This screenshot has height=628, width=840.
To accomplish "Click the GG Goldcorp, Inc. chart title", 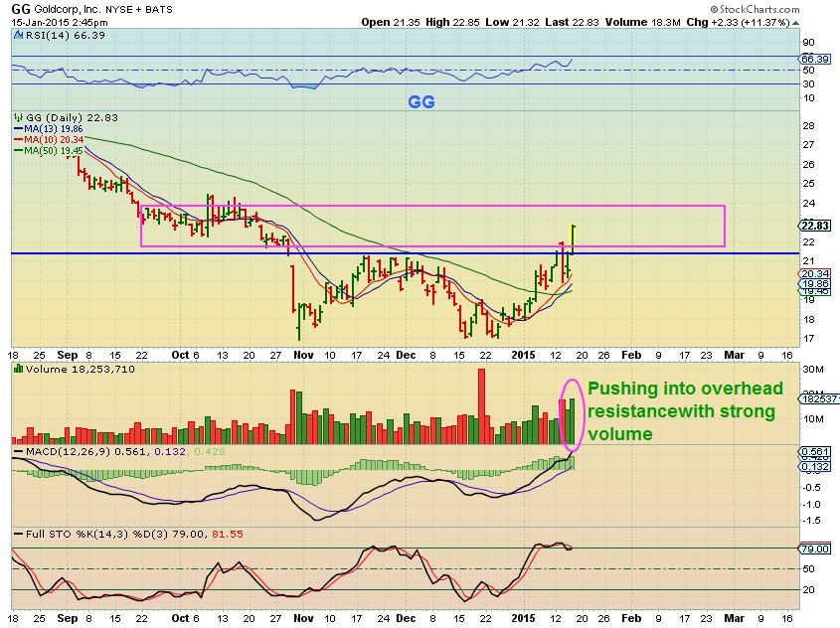I will 58,9.
